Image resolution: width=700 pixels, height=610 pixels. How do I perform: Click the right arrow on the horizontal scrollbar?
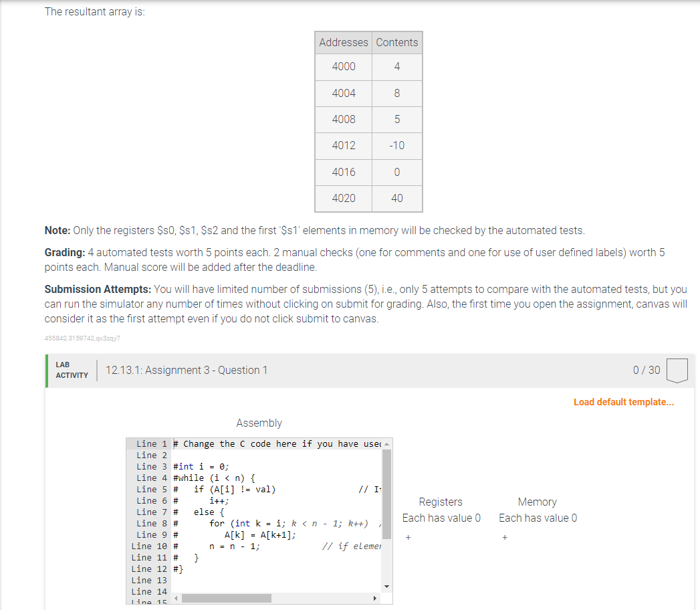click(374, 598)
